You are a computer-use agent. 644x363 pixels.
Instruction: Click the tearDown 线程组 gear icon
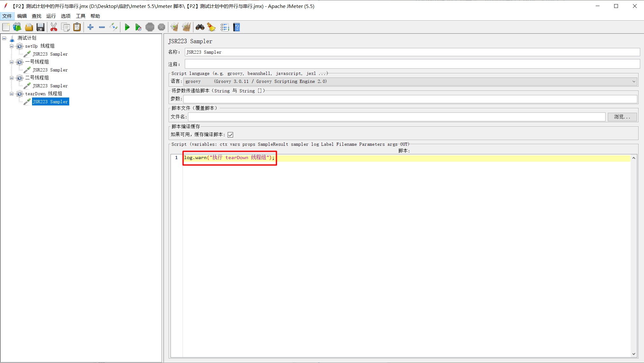[20, 94]
